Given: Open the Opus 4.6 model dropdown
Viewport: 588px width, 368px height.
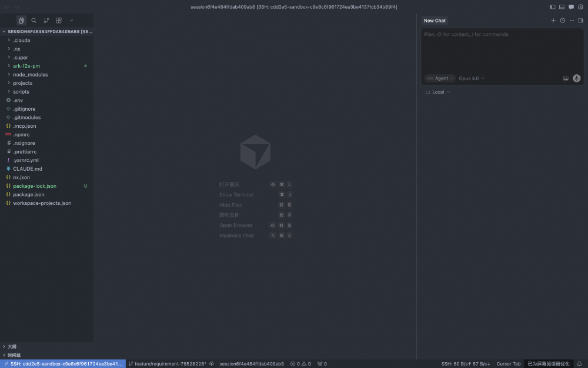Looking at the screenshot, I should [472, 78].
